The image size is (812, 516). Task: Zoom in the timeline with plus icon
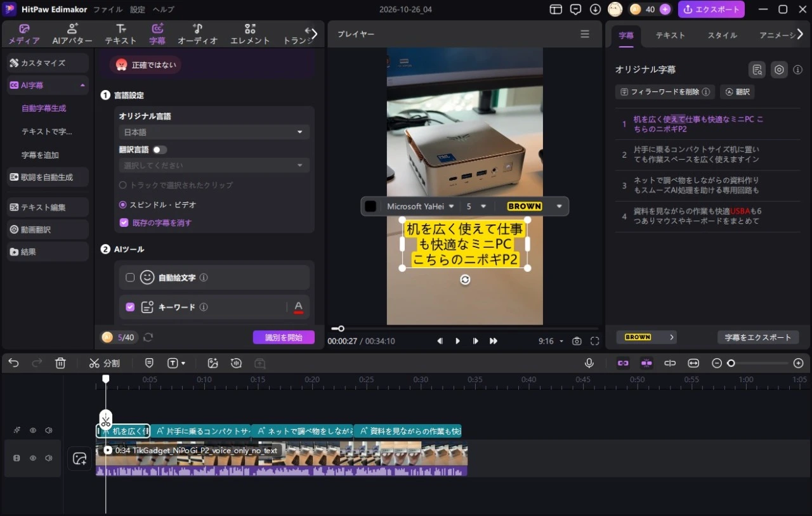[798, 363]
